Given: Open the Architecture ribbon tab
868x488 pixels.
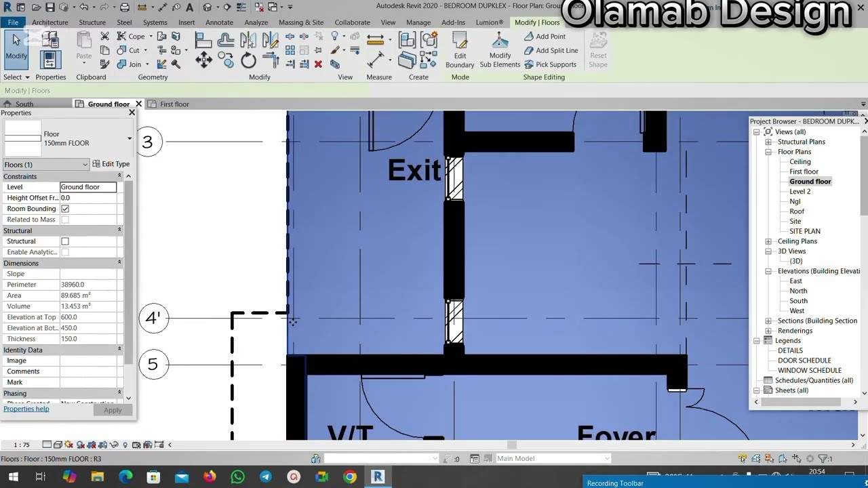Looking at the screenshot, I should click(x=50, y=22).
